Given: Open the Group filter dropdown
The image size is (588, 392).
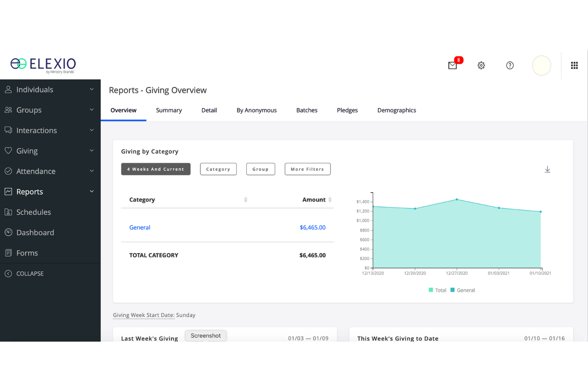Looking at the screenshot, I should click(x=261, y=169).
